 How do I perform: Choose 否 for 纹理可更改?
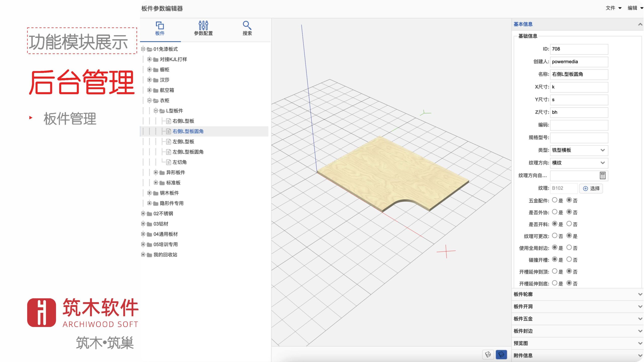tap(554, 236)
